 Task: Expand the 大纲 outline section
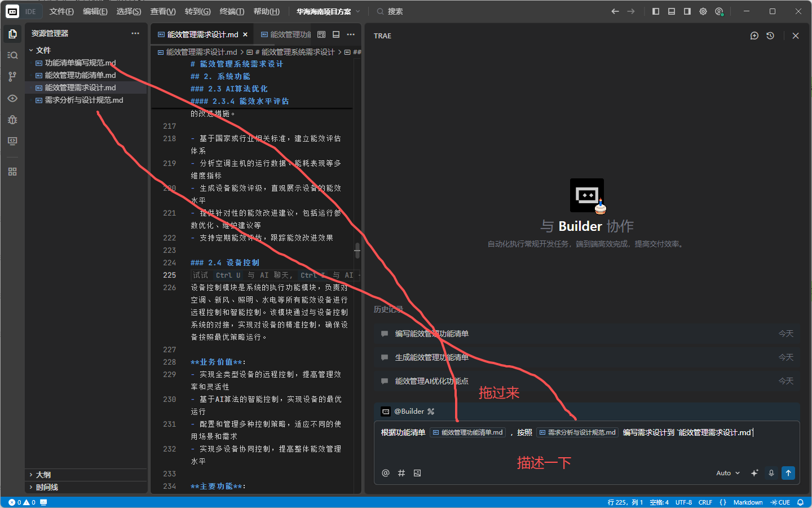[43, 475]
